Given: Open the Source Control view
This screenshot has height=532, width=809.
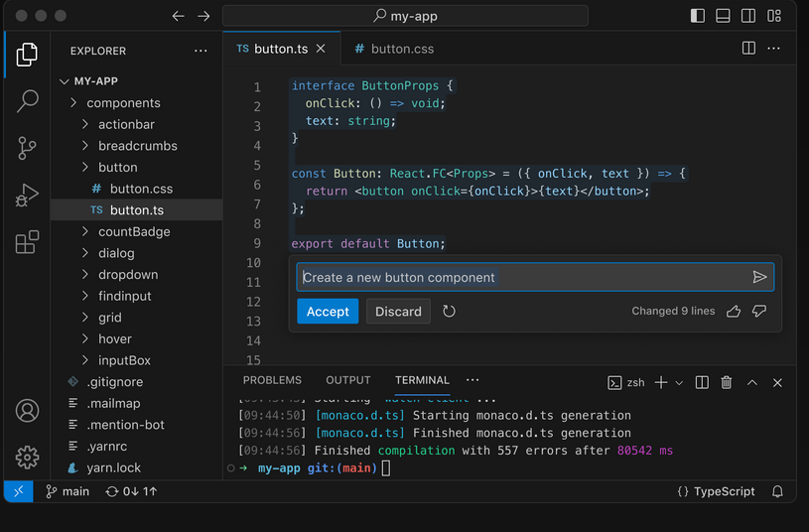Looking at the screenshot, I should pyautogui.click(x=27, y=148).
